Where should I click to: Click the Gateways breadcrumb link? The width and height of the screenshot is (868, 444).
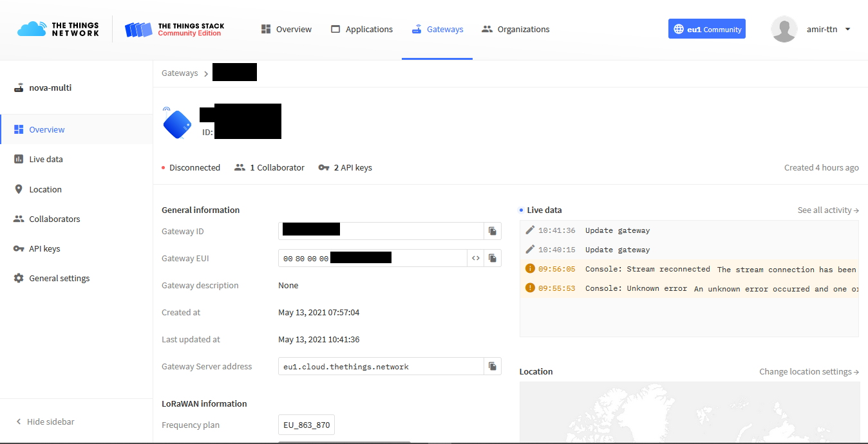[x=180, y=73]
